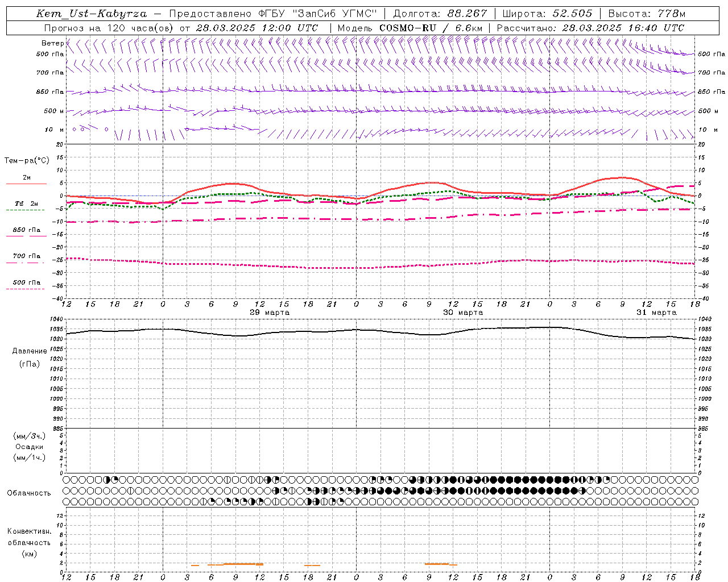728x582 pixels.
Task: Click the orange convective cloud bar on 30 марта
Action: pos(441,564)
